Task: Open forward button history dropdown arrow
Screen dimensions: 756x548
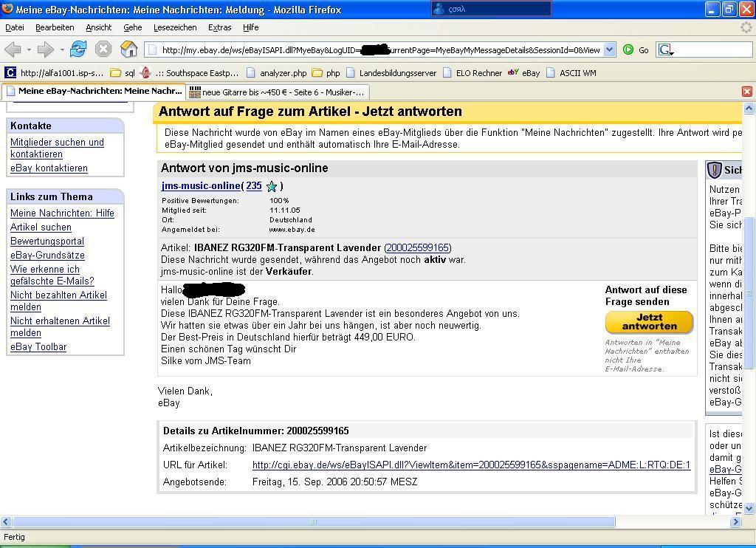Action: (62, 49)
